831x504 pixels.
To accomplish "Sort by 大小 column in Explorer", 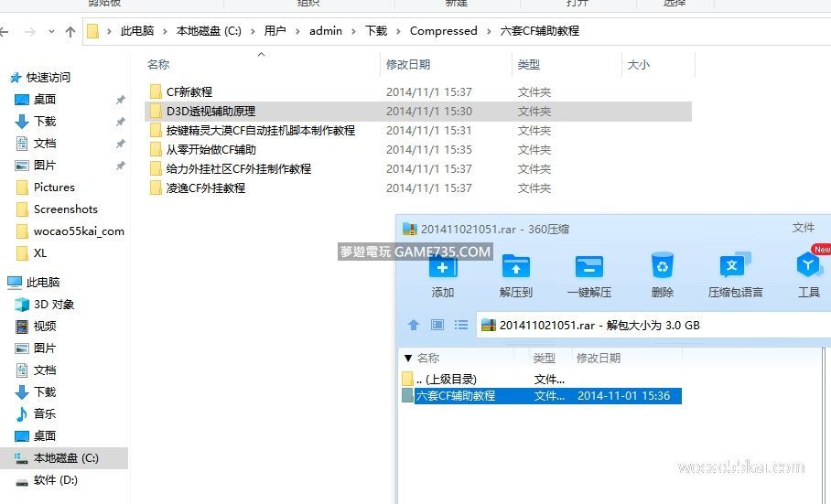I will [638, 65].
